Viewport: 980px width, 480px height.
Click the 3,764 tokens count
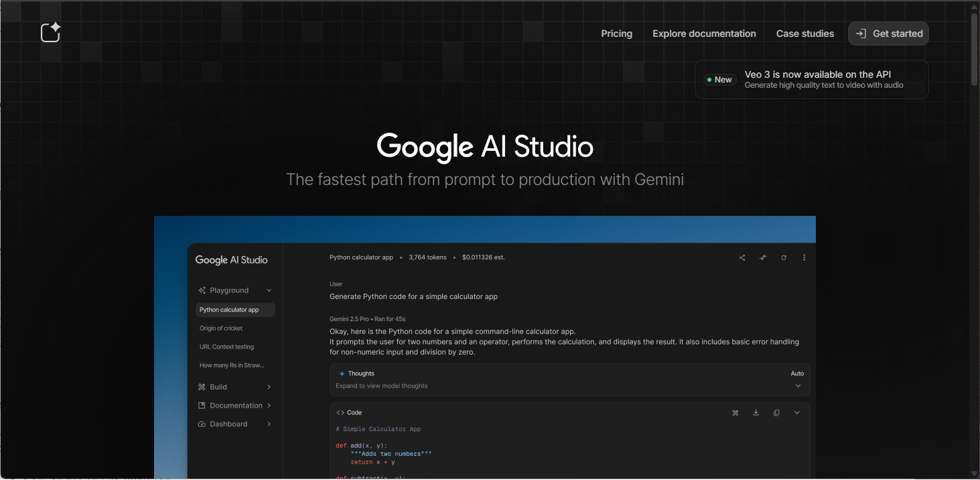pos(427,257)
